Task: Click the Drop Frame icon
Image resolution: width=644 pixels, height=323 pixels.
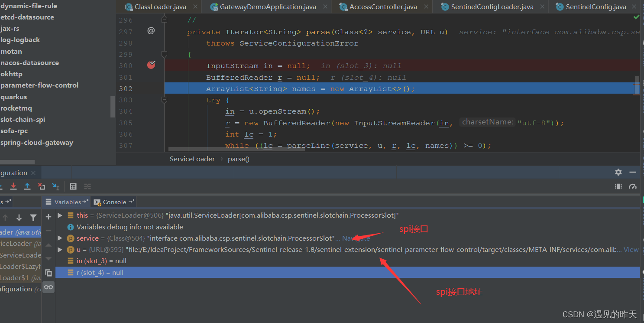Action: tap(42, 186)
